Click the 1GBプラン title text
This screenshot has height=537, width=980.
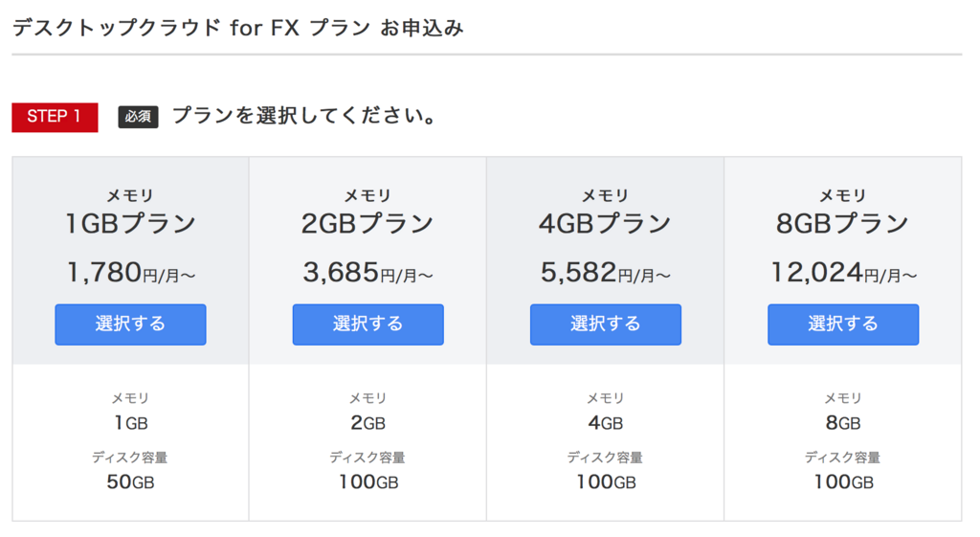[130, 224]
